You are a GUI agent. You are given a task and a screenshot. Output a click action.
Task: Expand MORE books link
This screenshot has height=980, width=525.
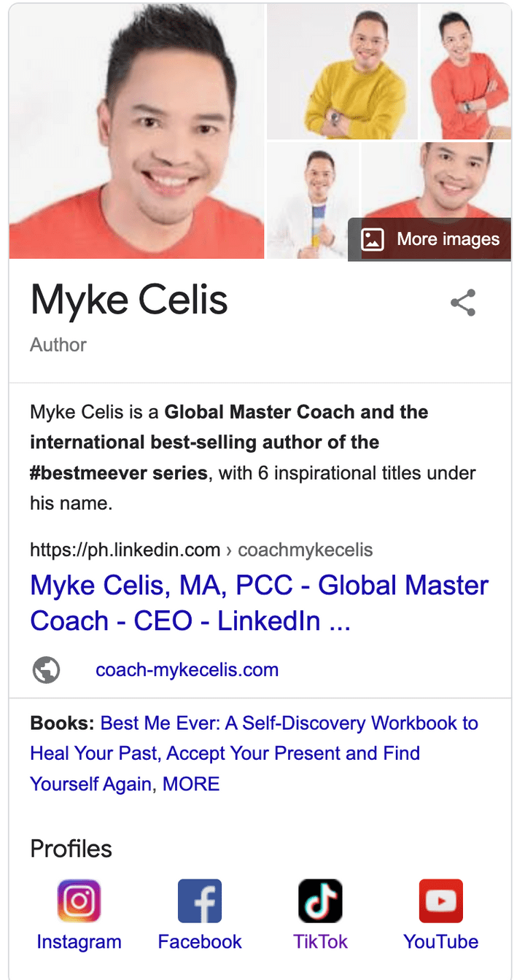click(x=191, y=784)
